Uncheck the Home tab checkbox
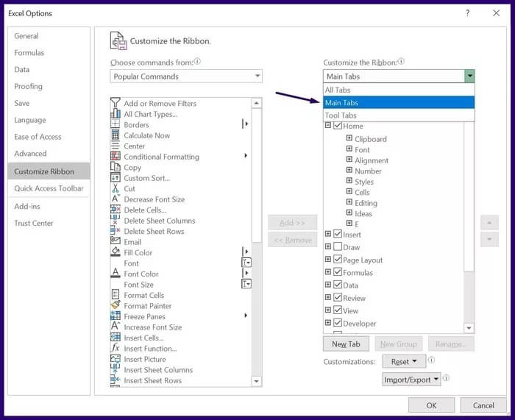The image size is (515, 420). (338, 126)
